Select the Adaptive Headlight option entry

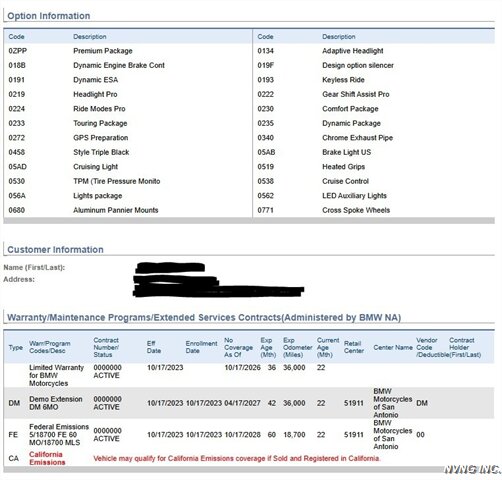click(x=353, y=51)
